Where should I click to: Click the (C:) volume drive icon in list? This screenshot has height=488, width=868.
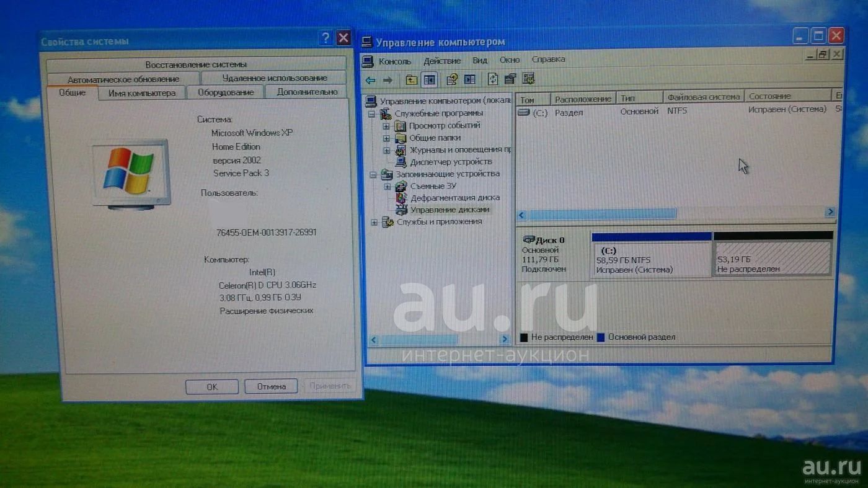(x=524, y=112)
